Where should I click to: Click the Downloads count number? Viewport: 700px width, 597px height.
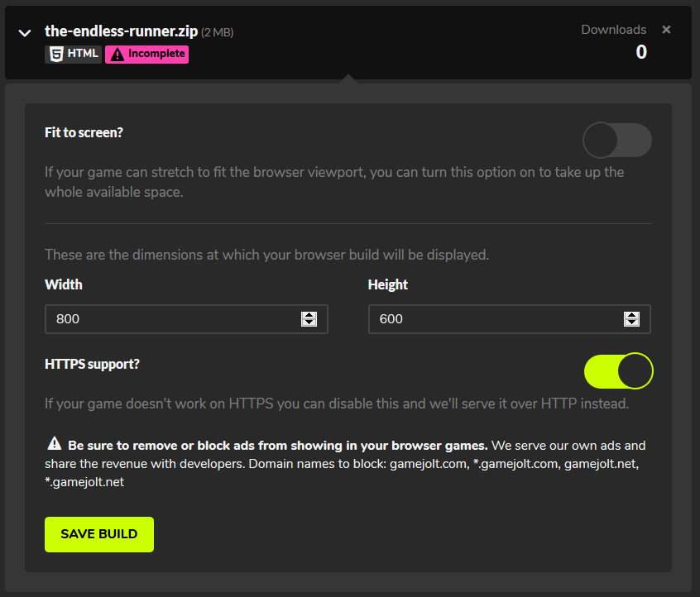click(641, 52)
